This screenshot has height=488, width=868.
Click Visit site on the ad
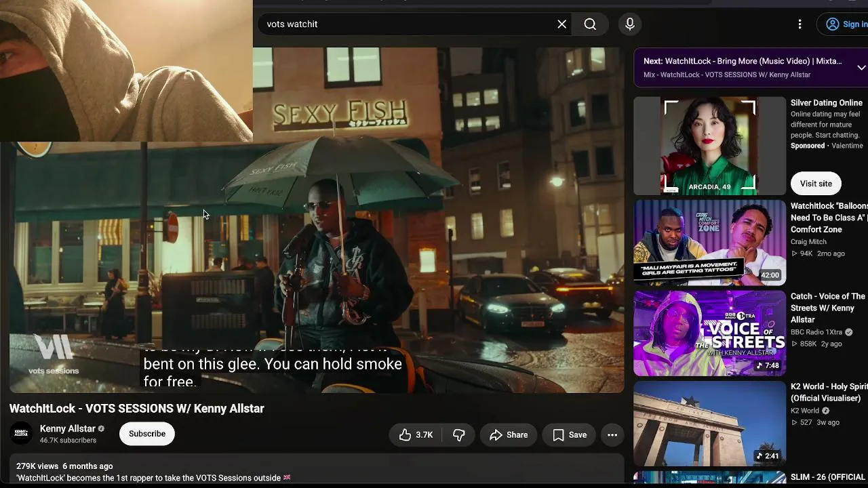coord(816,184)
